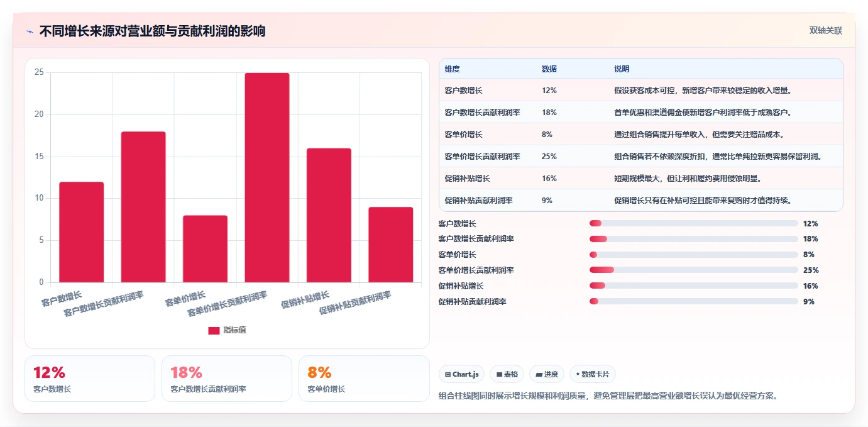Click the 16% progress bar for 促销补贴增长

pos(694,286)
